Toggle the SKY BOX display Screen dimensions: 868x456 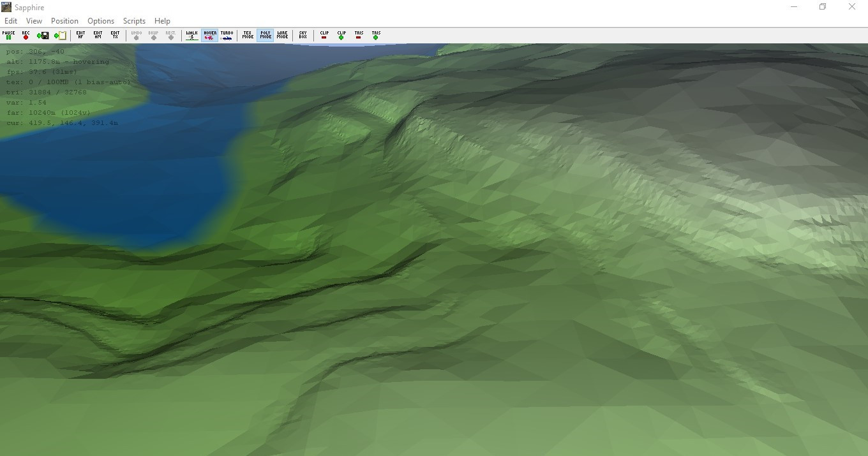(x=303, y=36)
